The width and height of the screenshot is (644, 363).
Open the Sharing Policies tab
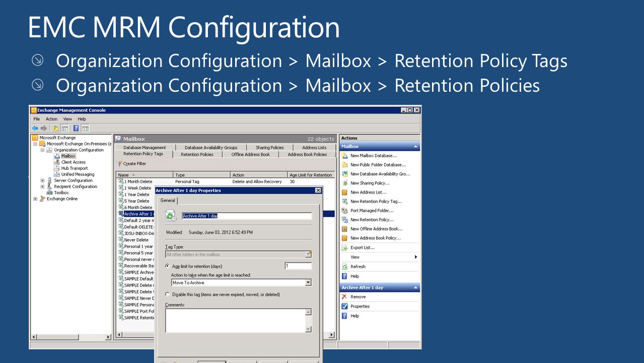click(x=270, y=148)
